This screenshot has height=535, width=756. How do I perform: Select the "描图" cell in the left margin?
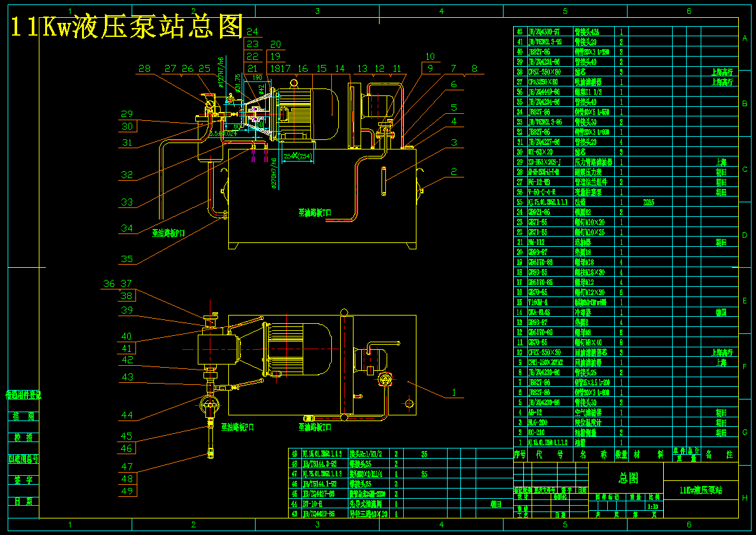click(x=24, y=416)
